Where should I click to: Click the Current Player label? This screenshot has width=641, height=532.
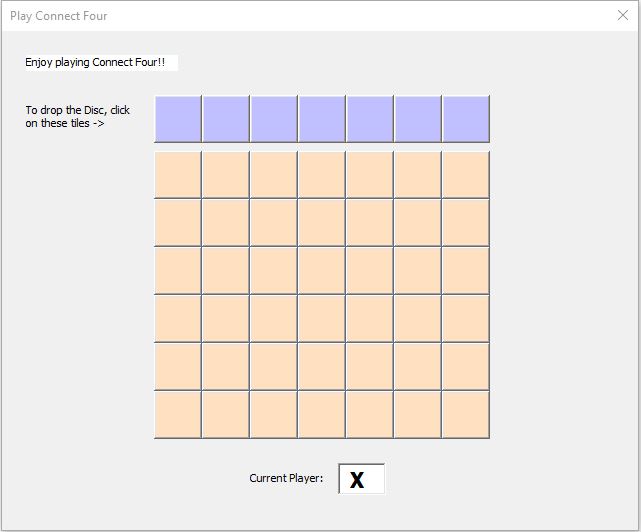click(x=286, y=479)
